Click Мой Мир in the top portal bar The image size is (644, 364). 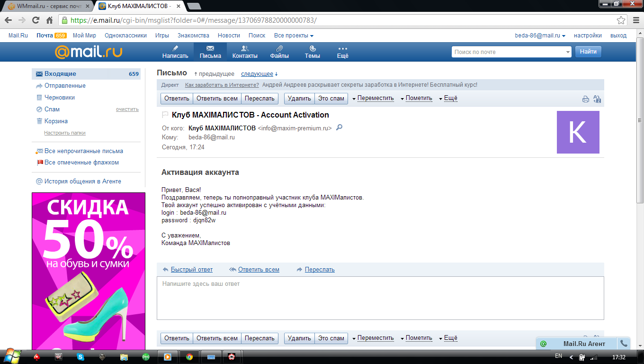tap(84, 36)
